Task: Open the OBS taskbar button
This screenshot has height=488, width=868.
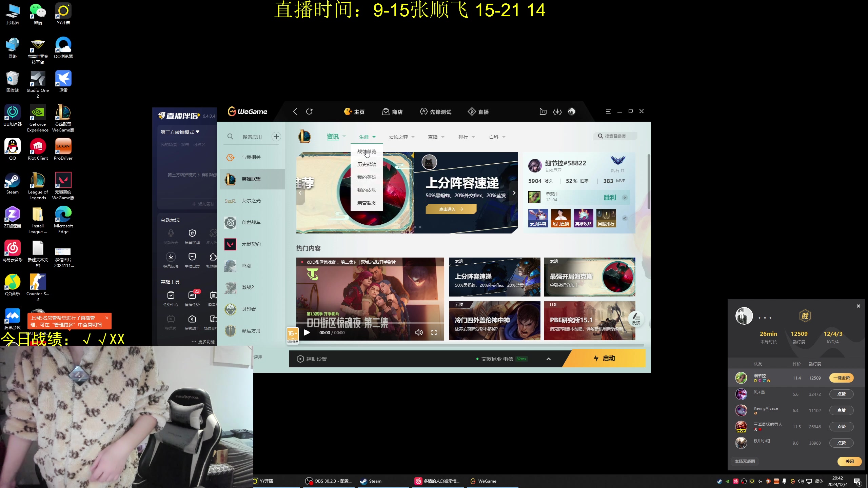Action: 329,481
